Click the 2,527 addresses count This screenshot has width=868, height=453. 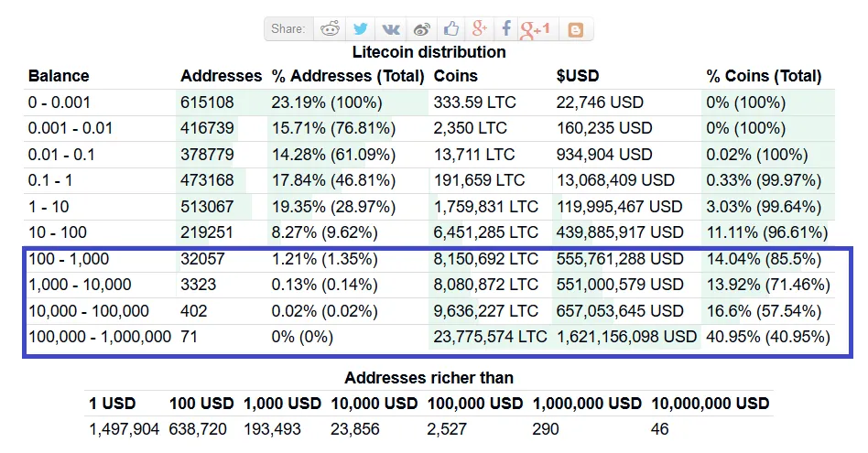click(x=448, y=428)
